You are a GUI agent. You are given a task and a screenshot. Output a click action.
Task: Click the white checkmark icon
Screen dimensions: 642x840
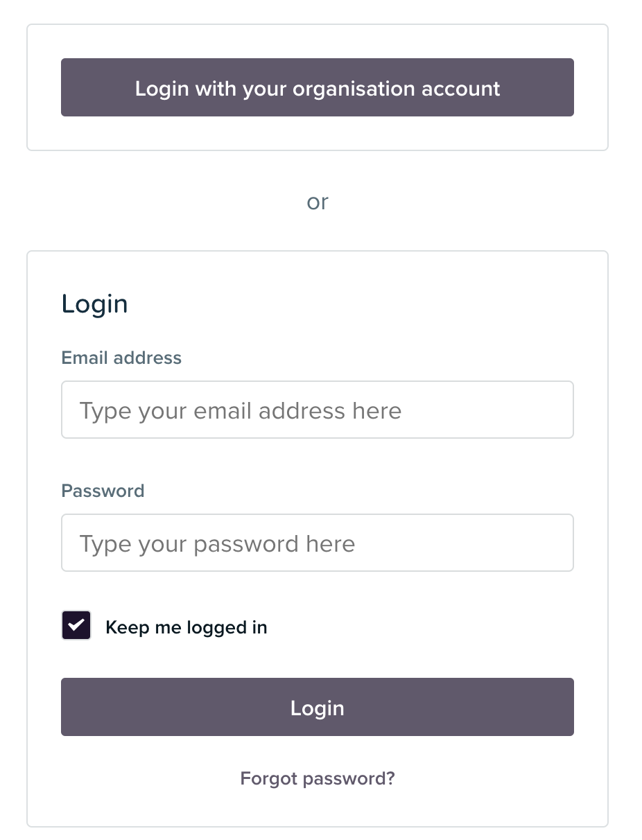coord(76,625)
